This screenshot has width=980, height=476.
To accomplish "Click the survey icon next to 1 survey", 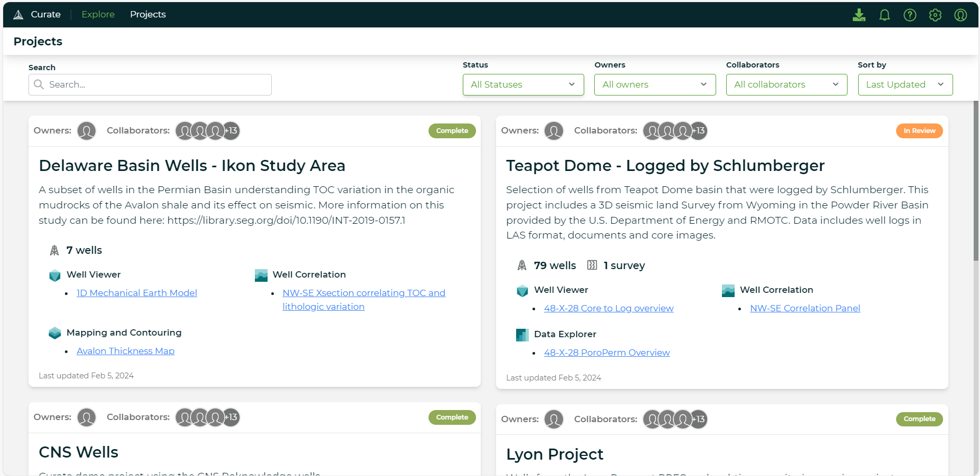I will 592,265.
